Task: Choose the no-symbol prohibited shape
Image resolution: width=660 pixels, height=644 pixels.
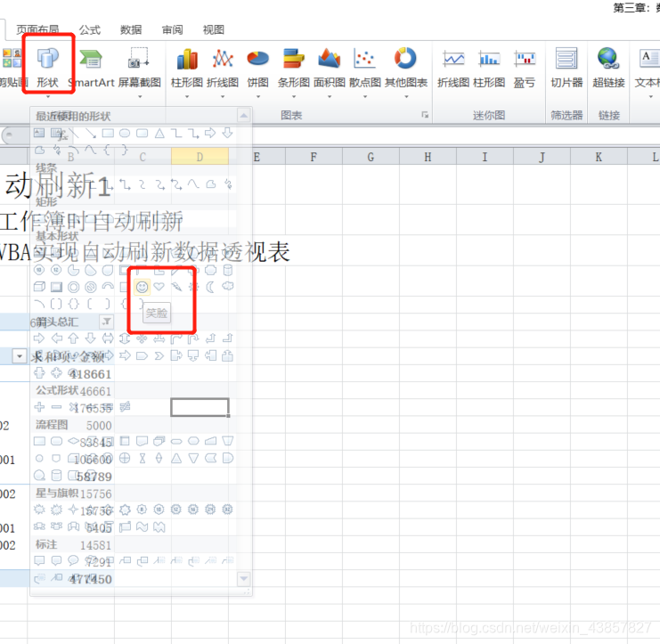Action: pyautogui.click(x=91, y=287)
